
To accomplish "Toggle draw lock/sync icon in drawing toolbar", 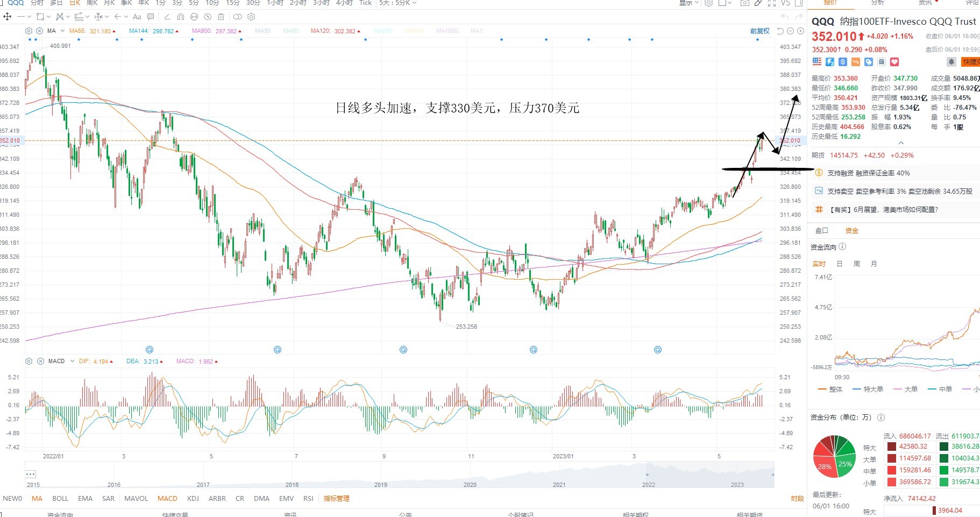I will [194, 17].
